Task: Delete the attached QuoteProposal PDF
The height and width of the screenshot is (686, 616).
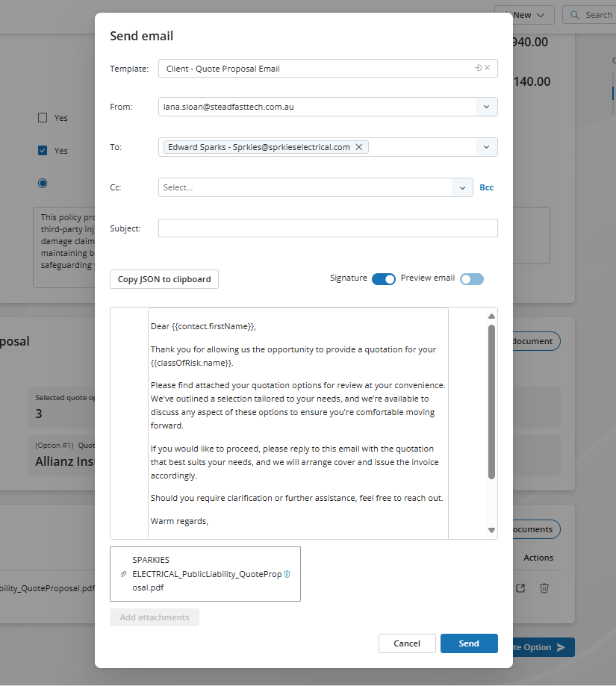Action: pos(287,574)
